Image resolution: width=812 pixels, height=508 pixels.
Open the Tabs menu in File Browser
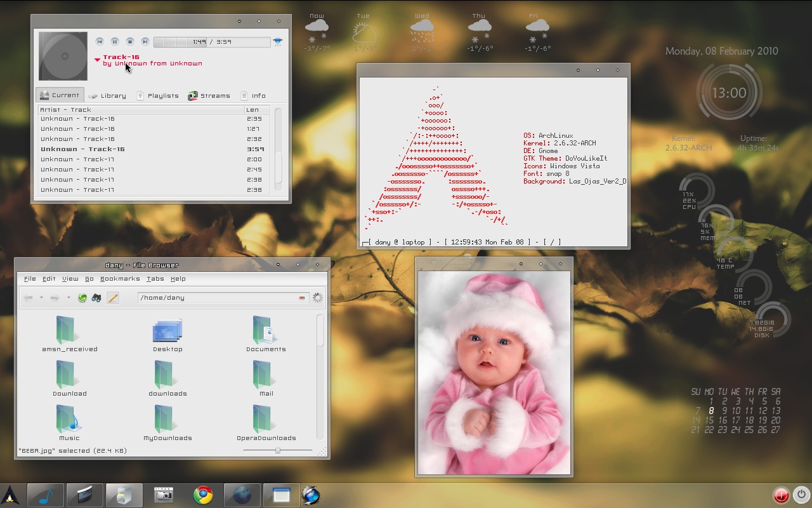(x=155, y=279)
